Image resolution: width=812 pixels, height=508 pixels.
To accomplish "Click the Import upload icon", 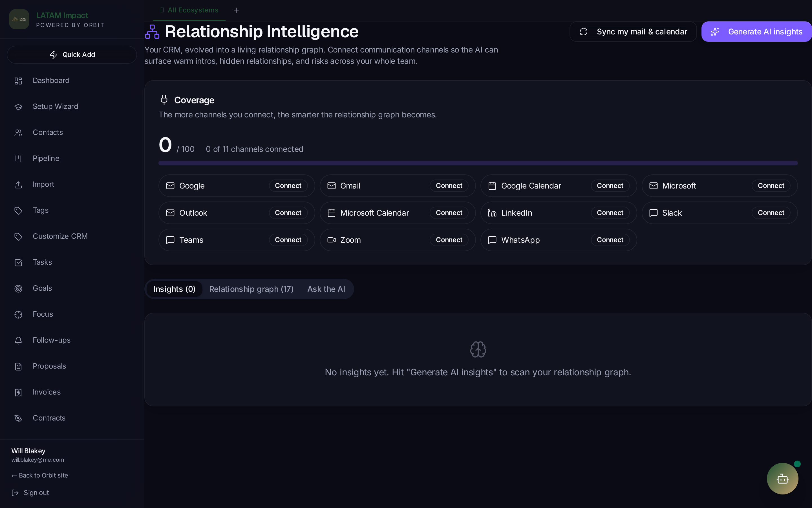I will tap(18, 185).
